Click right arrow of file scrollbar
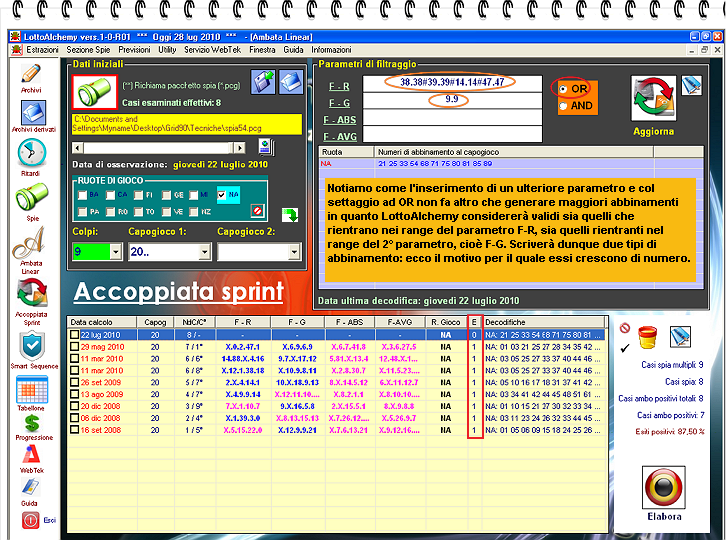 point(239,148)
